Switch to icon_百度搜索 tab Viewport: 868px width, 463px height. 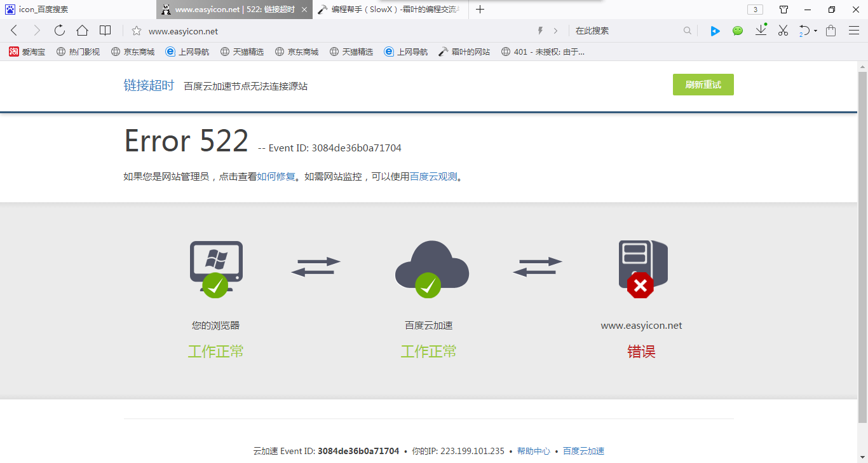click(78, 10)
